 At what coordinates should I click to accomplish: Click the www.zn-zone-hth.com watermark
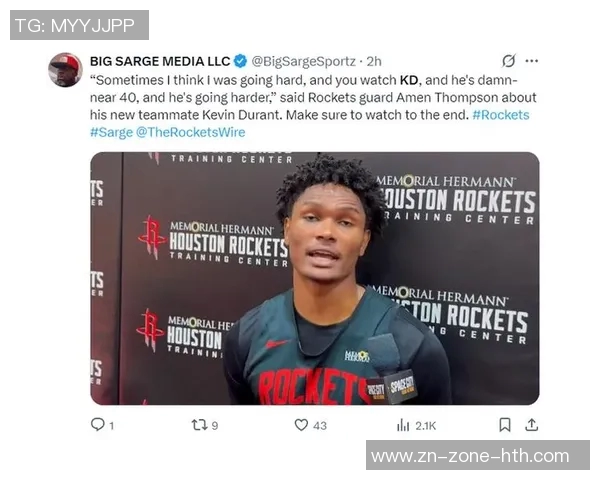click(469, 456)
